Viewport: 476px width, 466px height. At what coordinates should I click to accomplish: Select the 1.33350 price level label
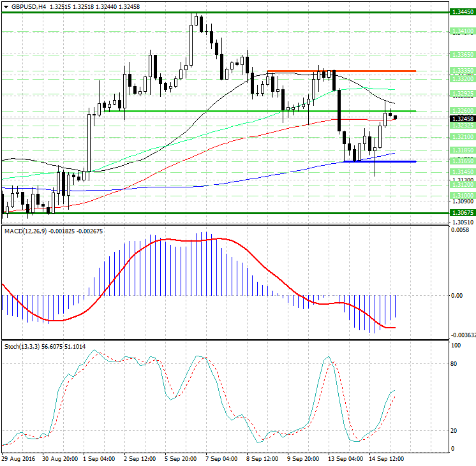461,71
